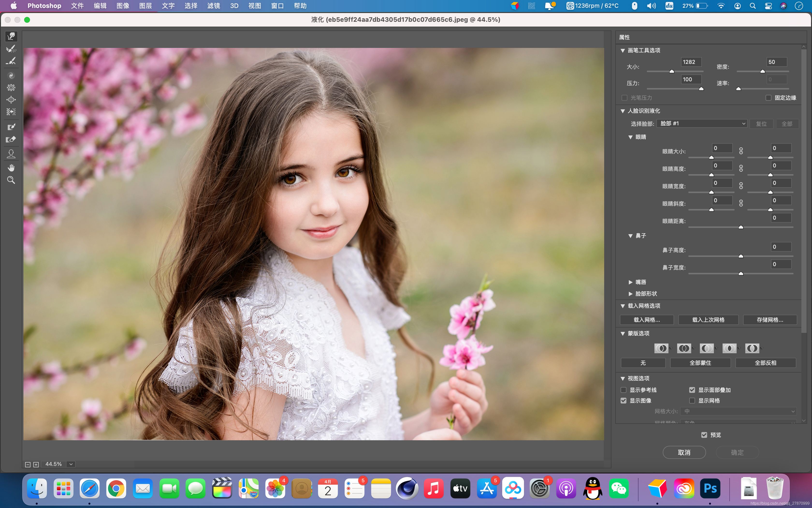Click the 鼻子高度 slider

pos(741,256)
